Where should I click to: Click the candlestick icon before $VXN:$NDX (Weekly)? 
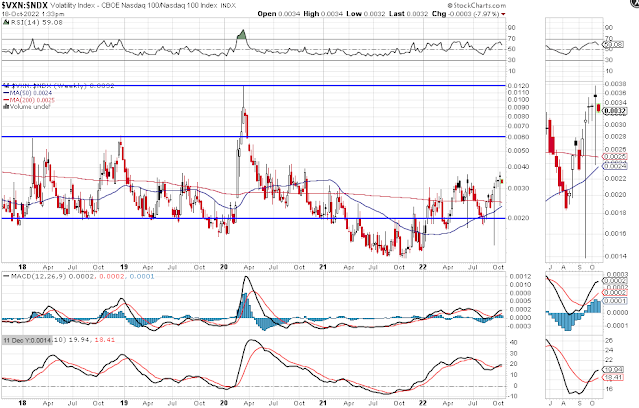pyautogui.click(x=6, y=86)
